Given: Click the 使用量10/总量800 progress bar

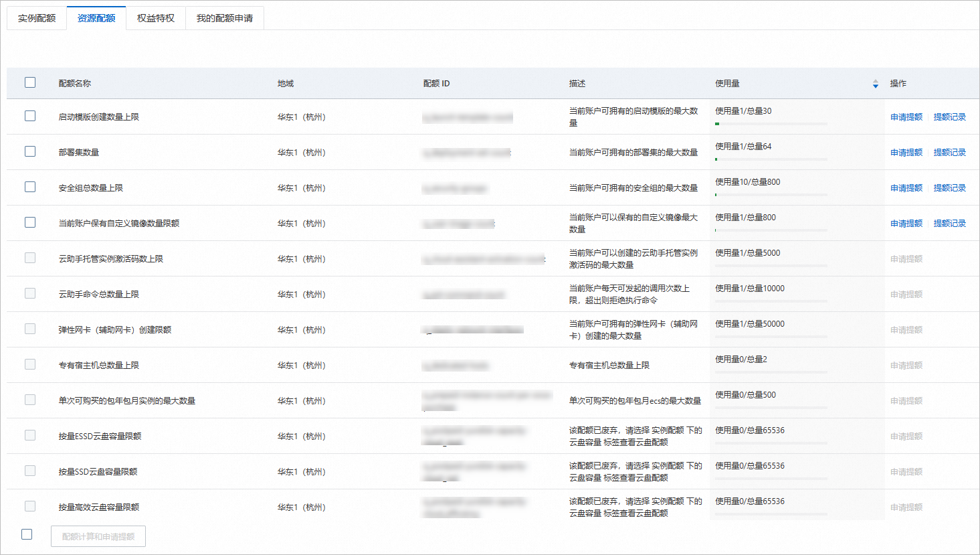Looking at the screenshot, I should (771, 195).
